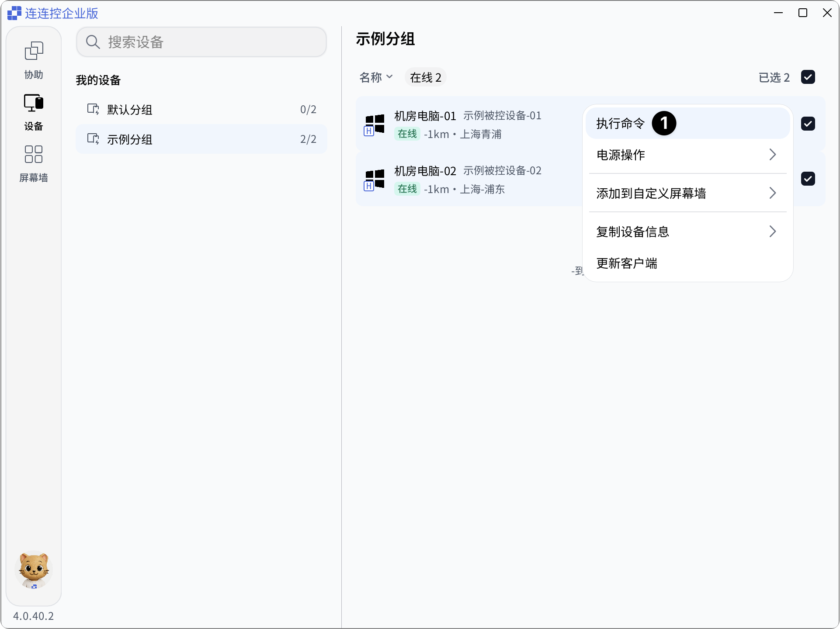The height and width of the screenshot is (629, 840).
Task: Filter by the 在线 2 badge
Action: (425, 77)
